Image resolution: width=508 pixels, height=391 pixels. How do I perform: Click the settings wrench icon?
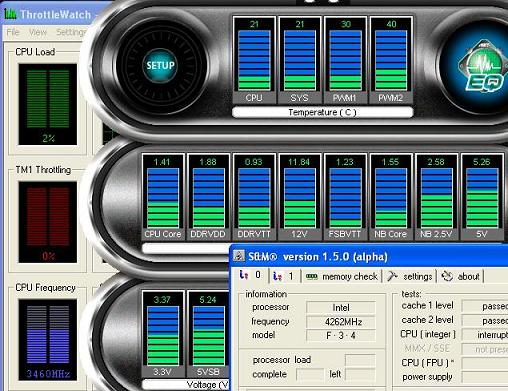[392, 276]
